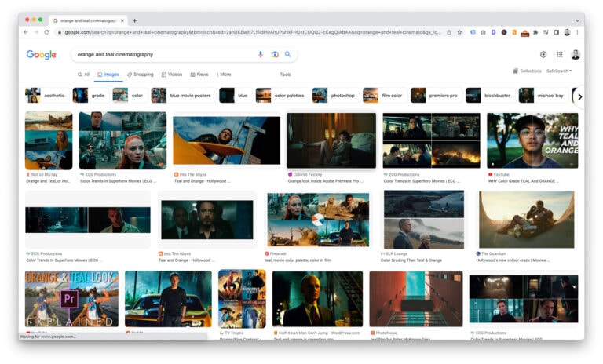Select the 'color palettes' filter chip

click(280, 96)
